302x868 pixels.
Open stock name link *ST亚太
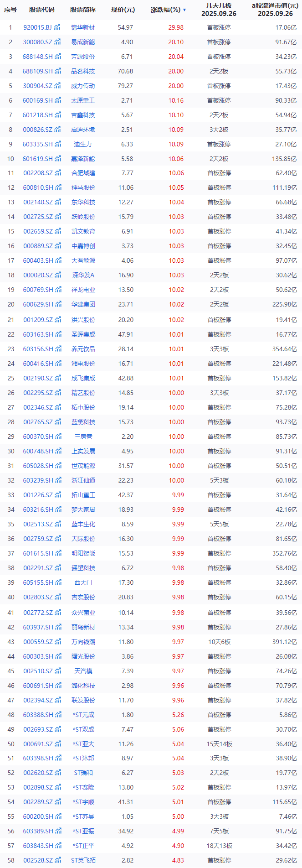point(83,744)
